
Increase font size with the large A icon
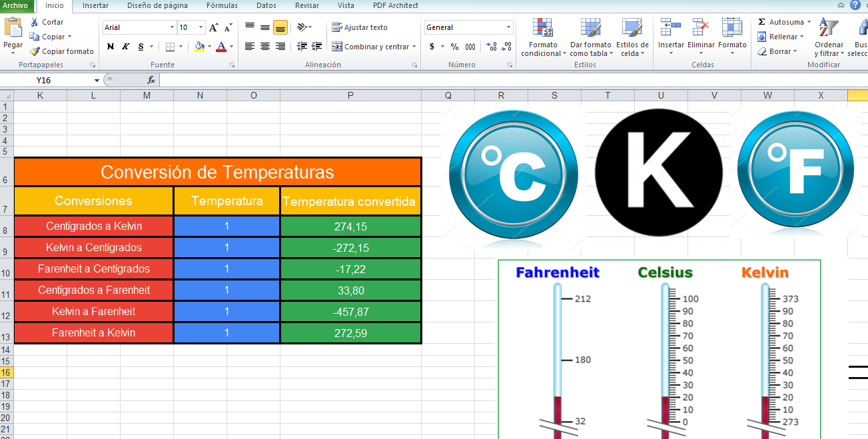point(213,27)
